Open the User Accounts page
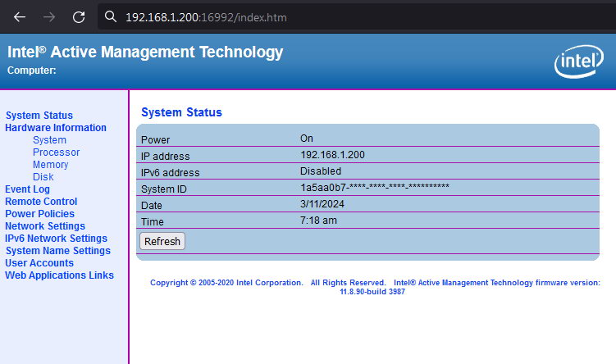The height and width of the screenshot is (364, 616). (x=39, y=263)
